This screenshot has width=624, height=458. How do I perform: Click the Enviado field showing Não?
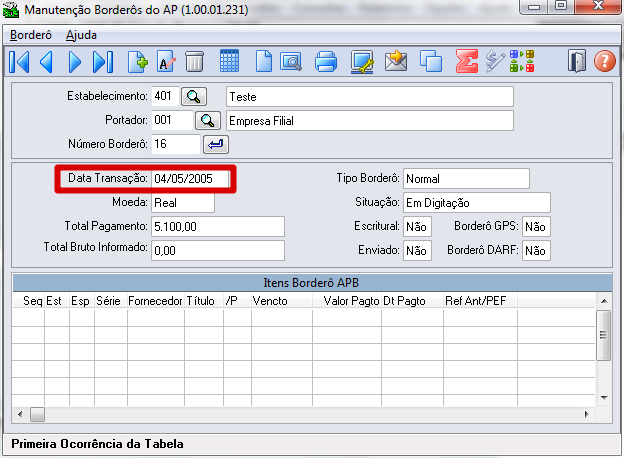coord(417,251)
